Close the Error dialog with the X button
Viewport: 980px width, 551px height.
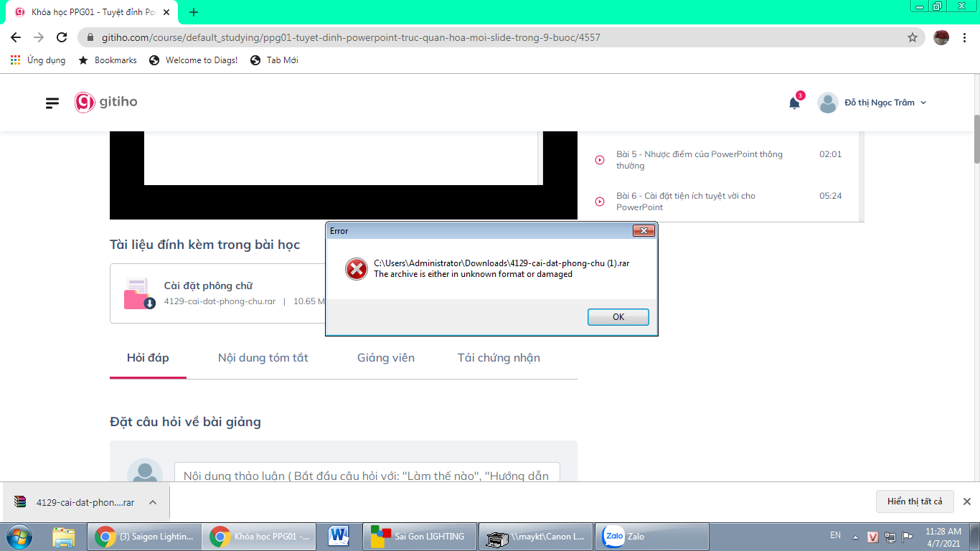coord(644,231)
